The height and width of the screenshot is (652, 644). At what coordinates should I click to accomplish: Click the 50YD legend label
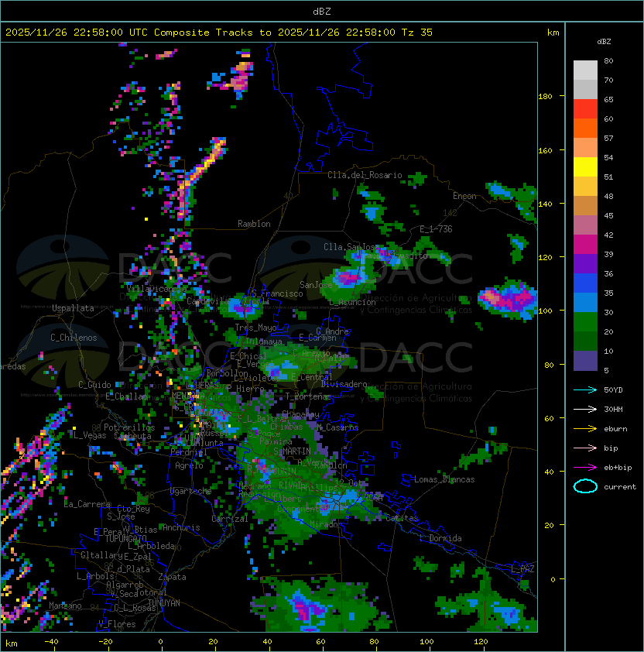[613, 390]
